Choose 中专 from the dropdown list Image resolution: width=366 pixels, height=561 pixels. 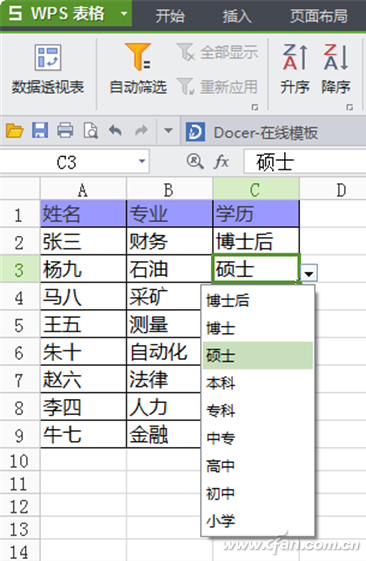tap(258, 438)
